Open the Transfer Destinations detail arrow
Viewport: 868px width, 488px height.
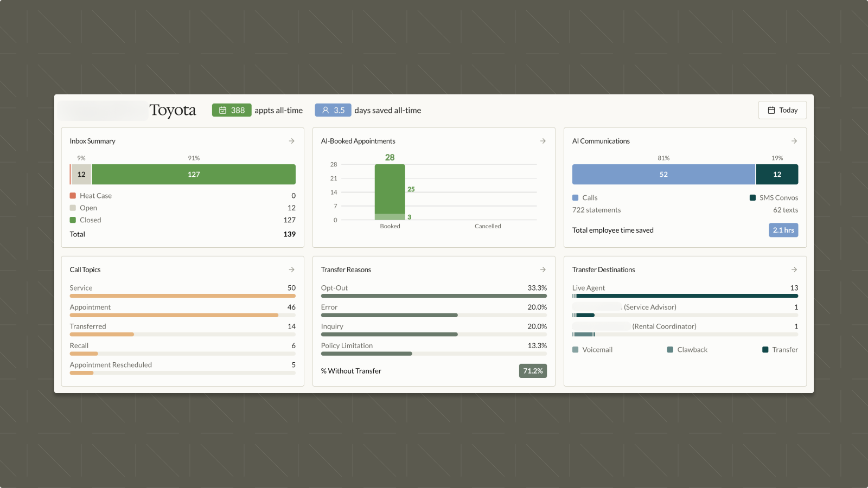coord(794,269)
